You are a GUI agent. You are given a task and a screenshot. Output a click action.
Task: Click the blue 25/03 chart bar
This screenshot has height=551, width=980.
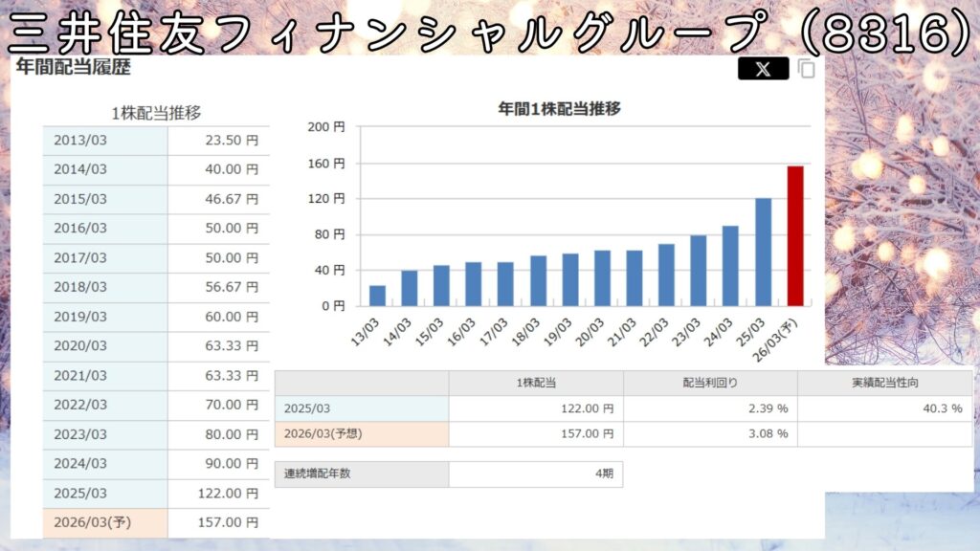tap(763, 252)
